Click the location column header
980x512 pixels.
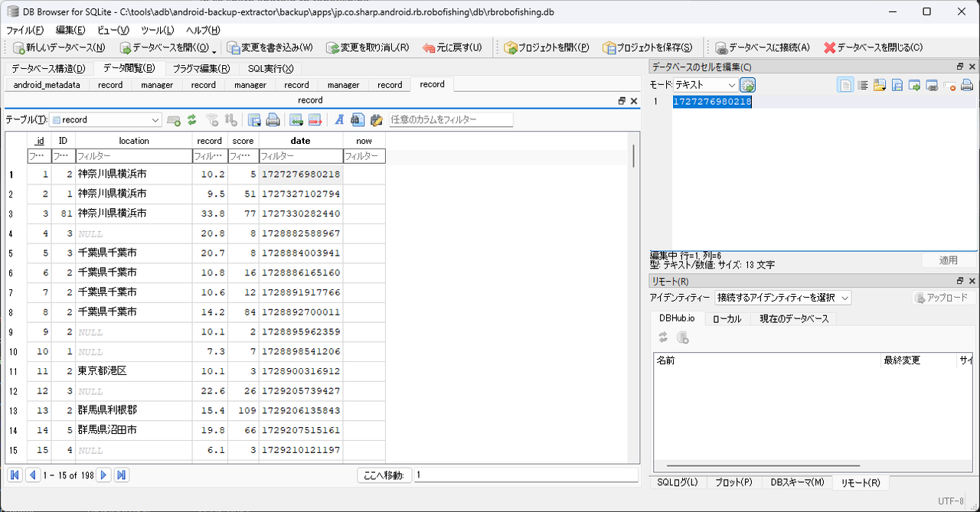pyautogui.click(x=133, y=141)
